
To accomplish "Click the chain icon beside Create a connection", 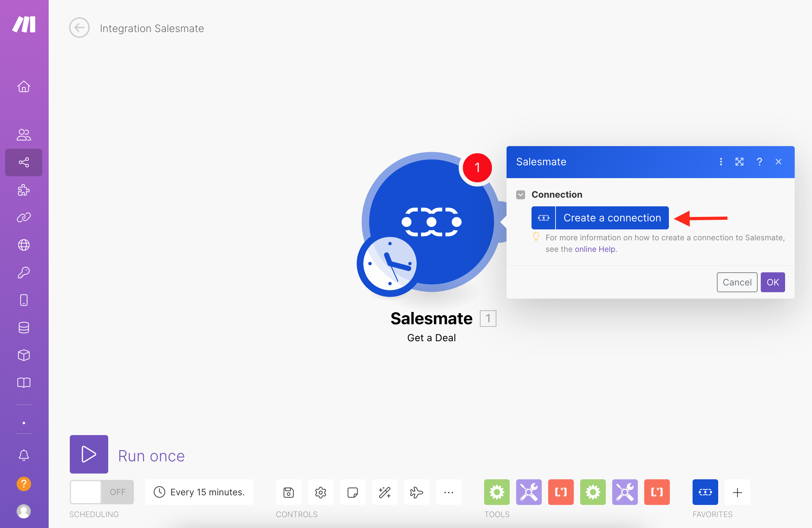I will point(543,218).
